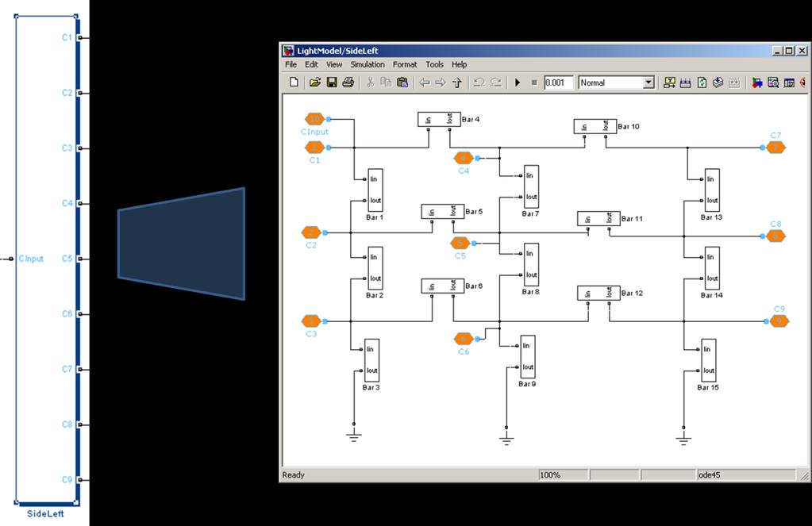Click the SideLeft block name label

click(x=45, y=513)
